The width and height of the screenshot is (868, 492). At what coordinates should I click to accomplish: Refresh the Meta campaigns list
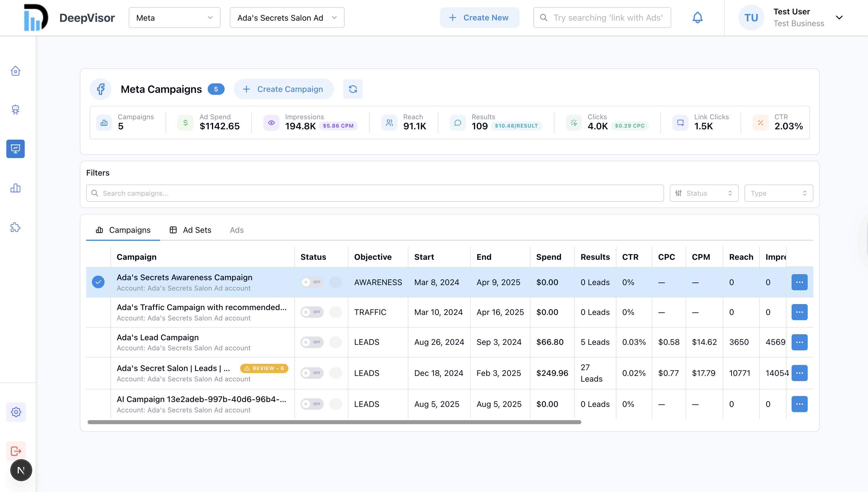(x=353, y=89)
